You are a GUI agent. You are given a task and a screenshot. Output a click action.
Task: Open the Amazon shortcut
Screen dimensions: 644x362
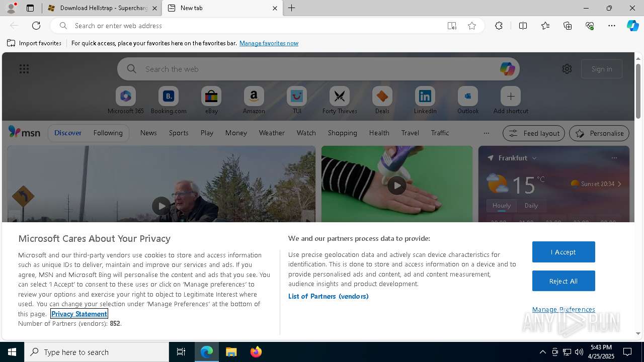pos(254,101)
